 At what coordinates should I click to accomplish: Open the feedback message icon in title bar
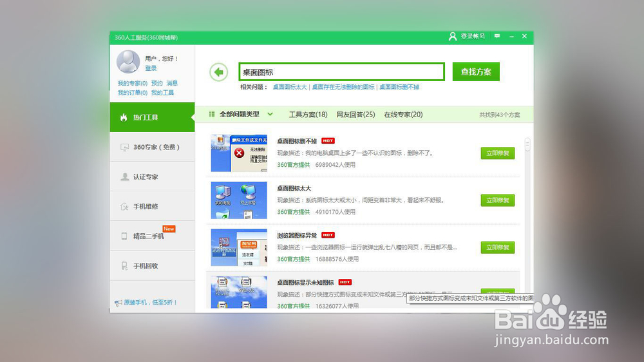tap(497, 36)
